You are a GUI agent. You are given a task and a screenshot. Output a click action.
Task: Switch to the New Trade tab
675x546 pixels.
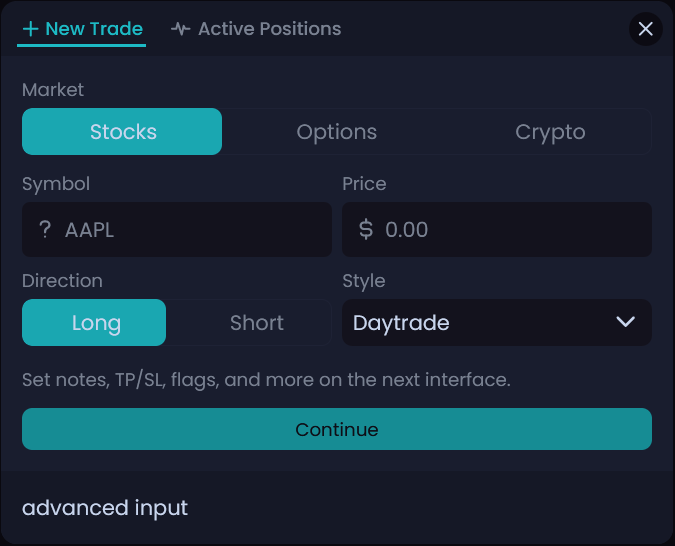click(x=93, y=29)
